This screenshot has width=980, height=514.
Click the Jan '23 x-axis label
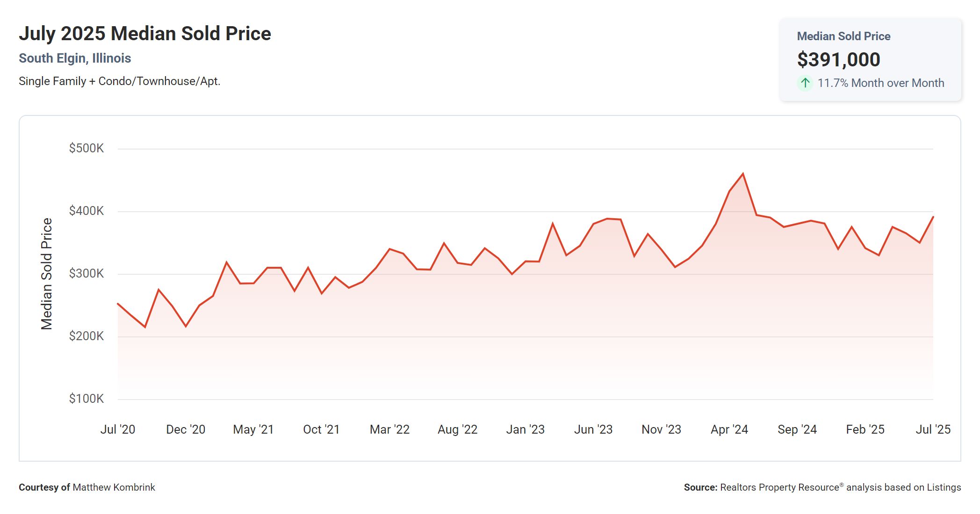[525, 429]
